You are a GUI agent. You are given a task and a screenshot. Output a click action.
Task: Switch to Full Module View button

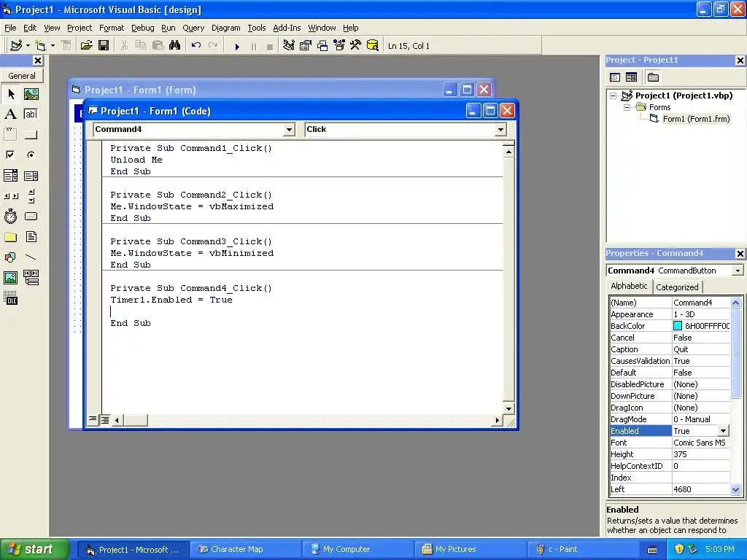pos(105,419)
